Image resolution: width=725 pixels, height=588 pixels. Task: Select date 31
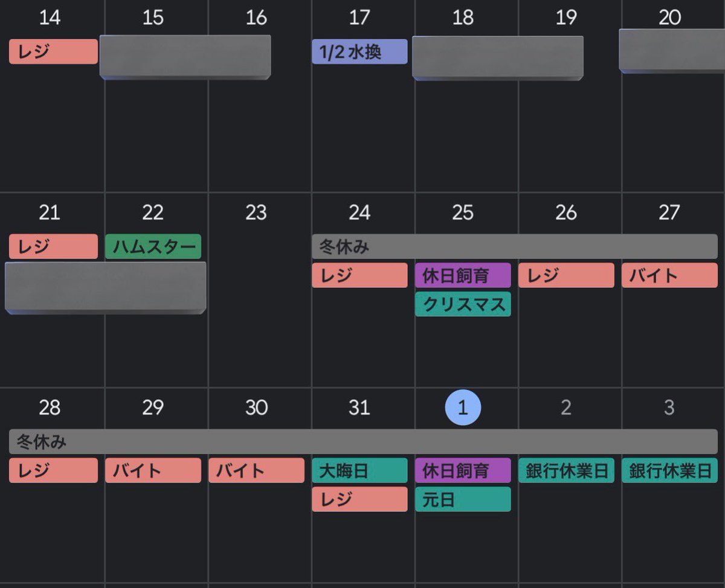(x=359, y=407)
